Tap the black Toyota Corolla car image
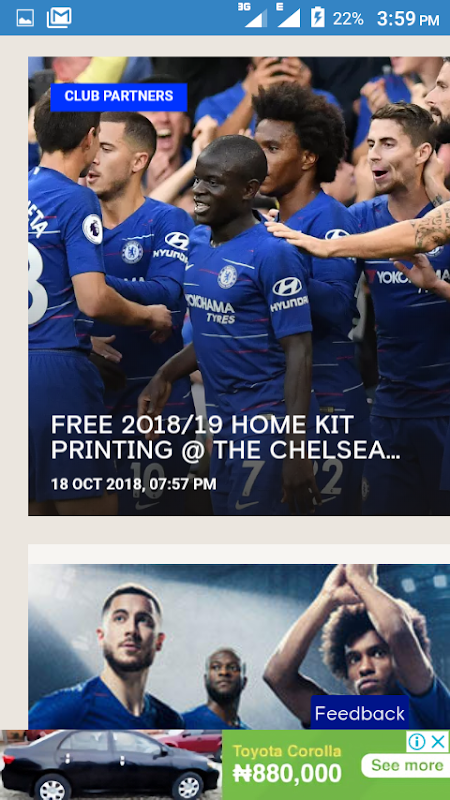The width and height of the screenshot is (450, 800). click(x=111, y=765)
